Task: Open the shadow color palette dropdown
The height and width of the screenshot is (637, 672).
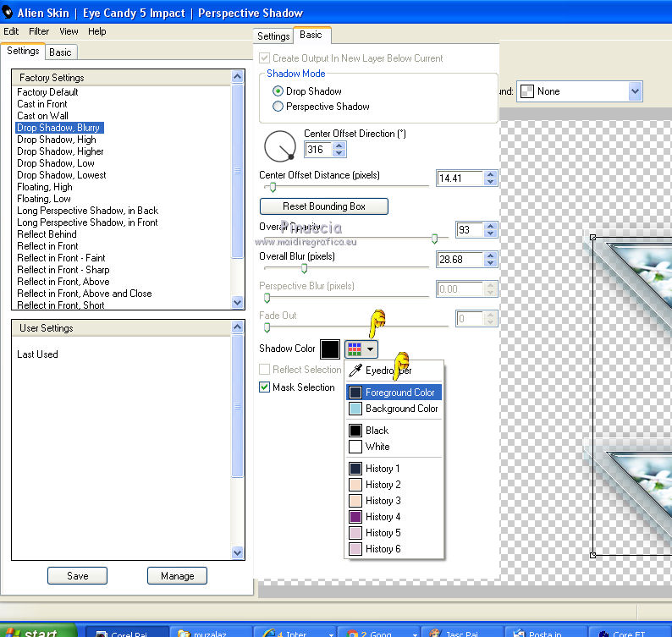Action: [361, 349]
